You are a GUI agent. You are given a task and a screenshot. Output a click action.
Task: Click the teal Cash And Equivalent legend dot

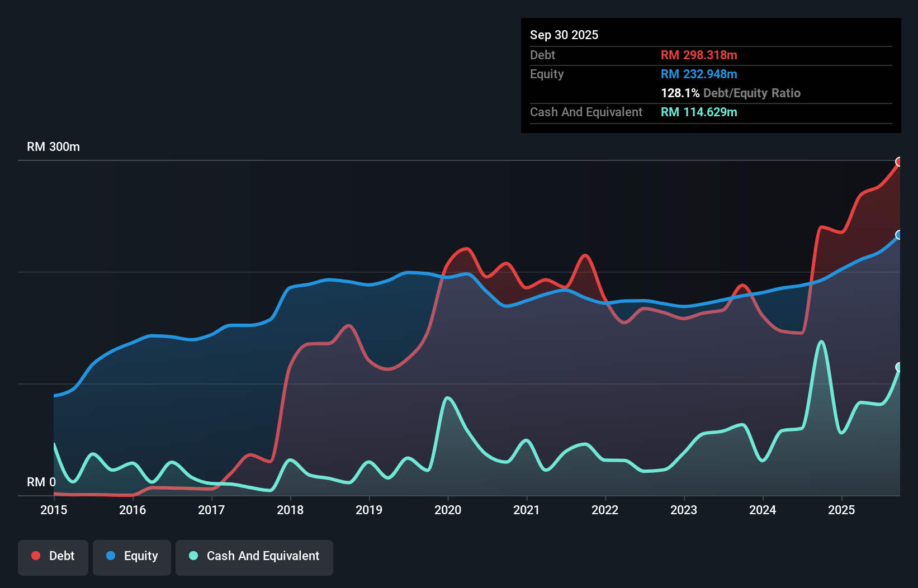pyautogui.click(x=193, y=556)
